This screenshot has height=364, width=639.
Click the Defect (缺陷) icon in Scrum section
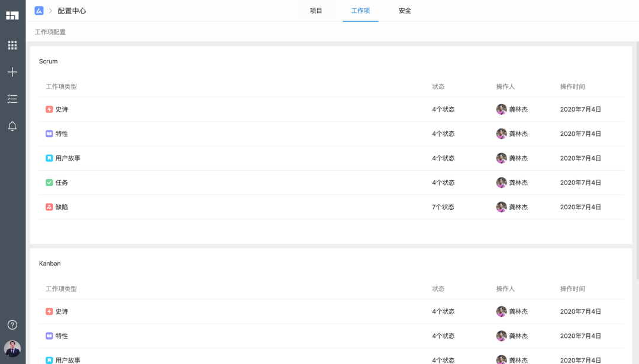pyautogui.click(x=49, y=207)
